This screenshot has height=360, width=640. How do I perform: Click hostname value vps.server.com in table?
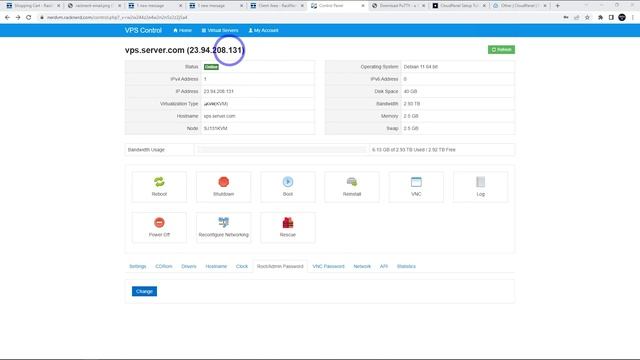(219, 116)
